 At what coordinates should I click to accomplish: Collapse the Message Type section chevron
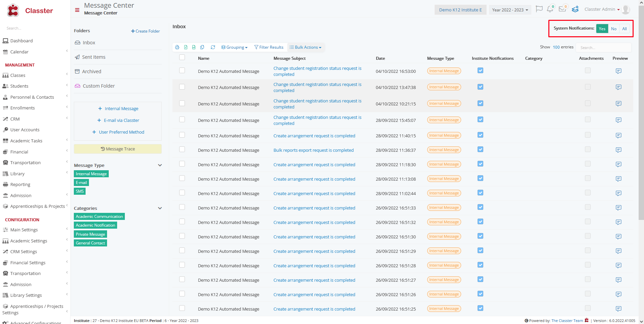[160, 165]
